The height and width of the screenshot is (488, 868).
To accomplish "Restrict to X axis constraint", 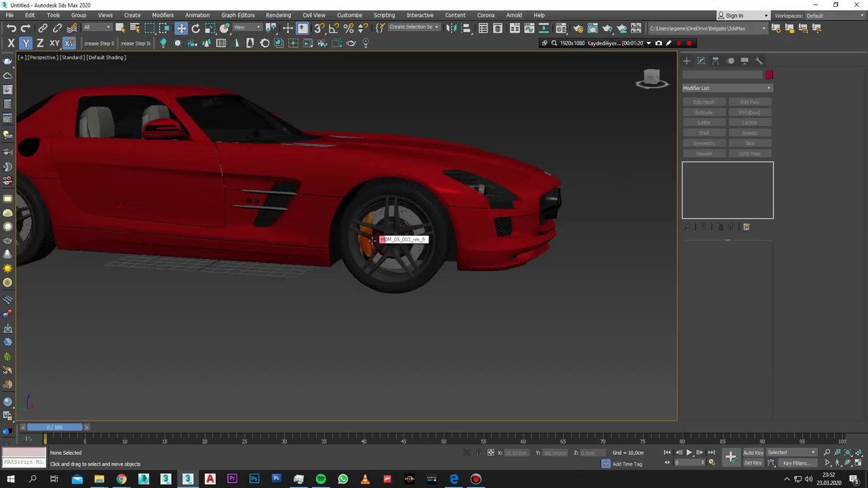I will coord(11,43).
